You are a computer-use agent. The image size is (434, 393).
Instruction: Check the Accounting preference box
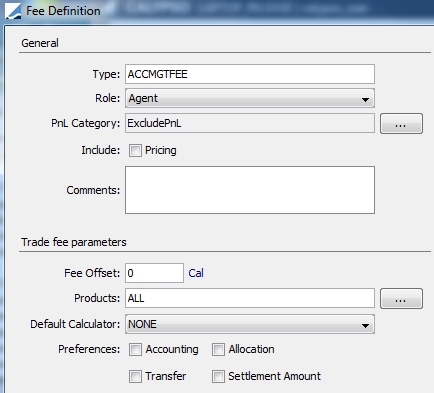(135, 350)
